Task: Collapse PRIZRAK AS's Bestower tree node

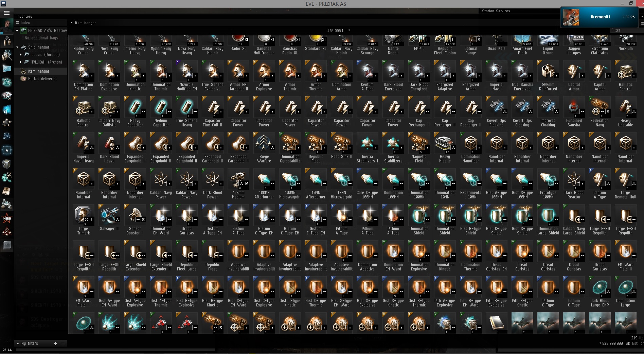Action: click(17, 31)
